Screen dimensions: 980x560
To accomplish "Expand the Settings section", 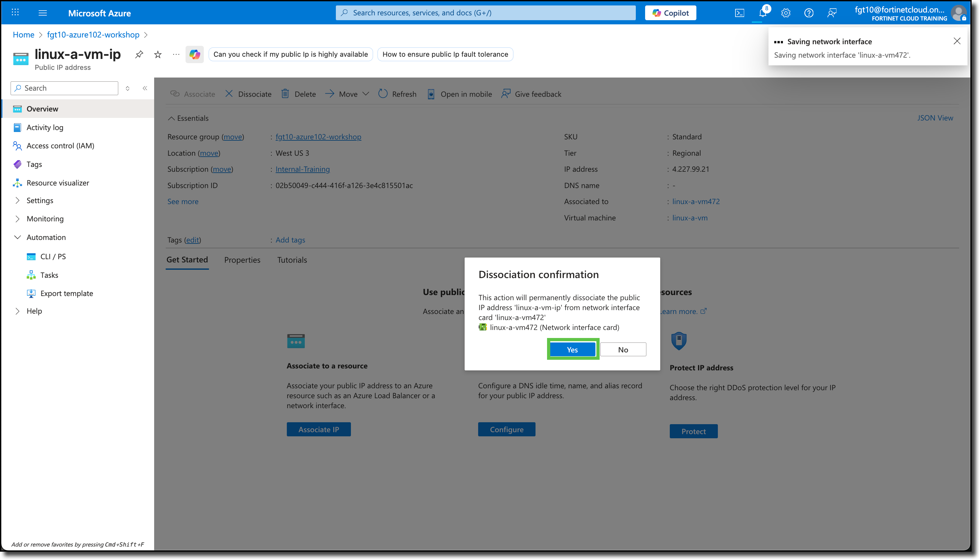I will [40, 200].
